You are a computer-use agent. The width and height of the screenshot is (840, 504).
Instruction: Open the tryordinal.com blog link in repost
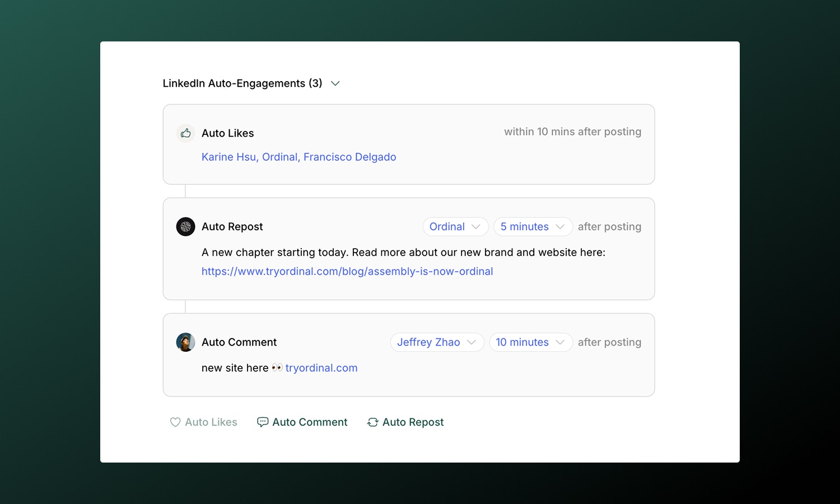point(347,272)
